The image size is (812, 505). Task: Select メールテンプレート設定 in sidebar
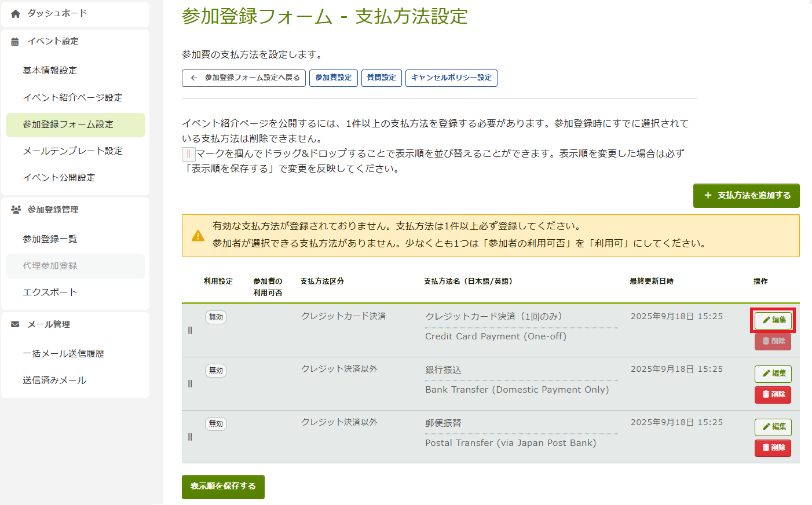pyautogui.click(x=72, y=151)
